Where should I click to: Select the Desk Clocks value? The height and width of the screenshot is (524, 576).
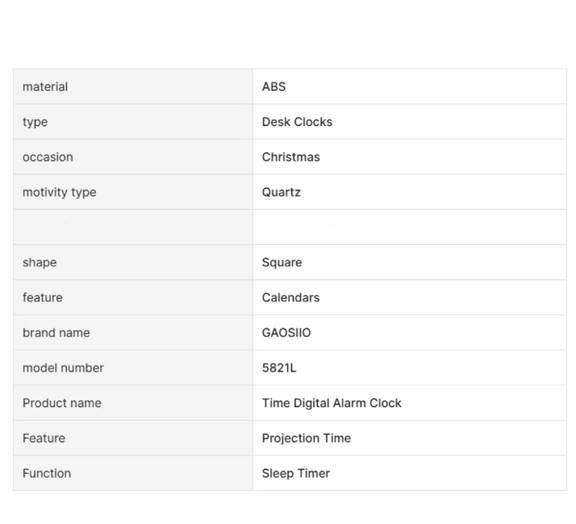[297, 122]
